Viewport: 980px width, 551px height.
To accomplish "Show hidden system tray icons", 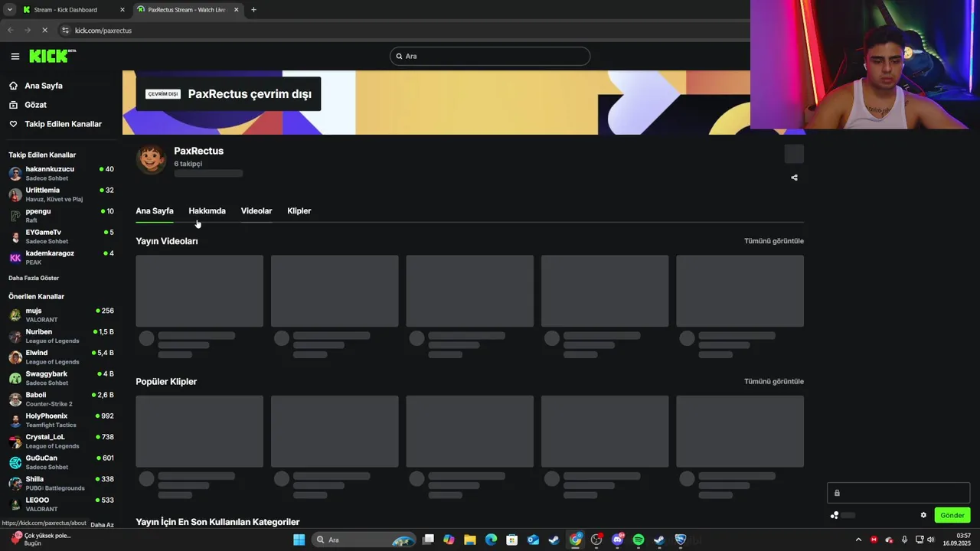I will click(858, 540).
